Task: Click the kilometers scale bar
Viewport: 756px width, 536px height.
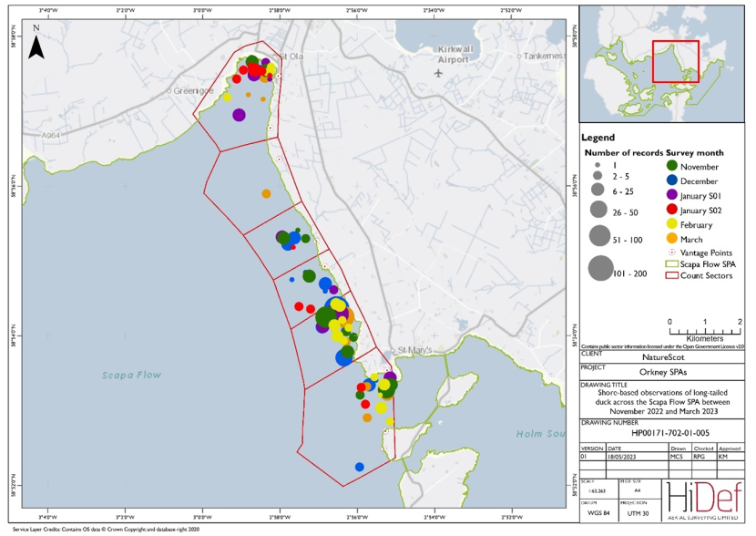Action: click(705, 330)
